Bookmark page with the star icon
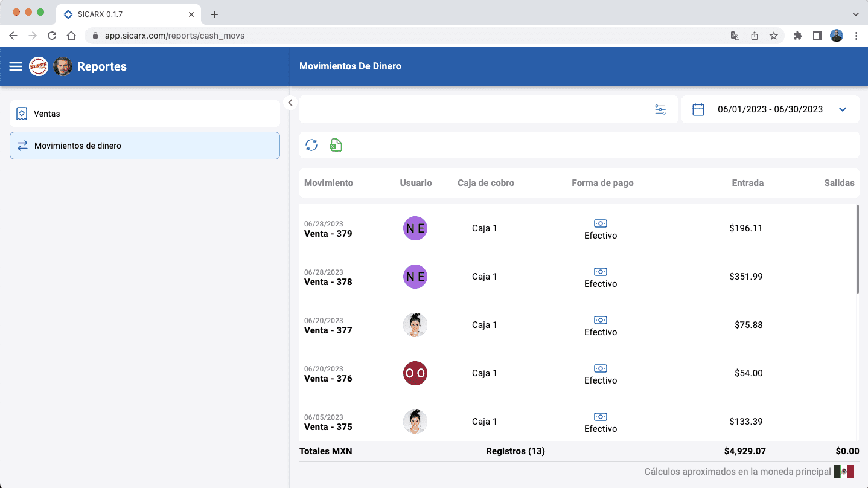The width and height of the screenshot is (868, 488). coord(774,36)
